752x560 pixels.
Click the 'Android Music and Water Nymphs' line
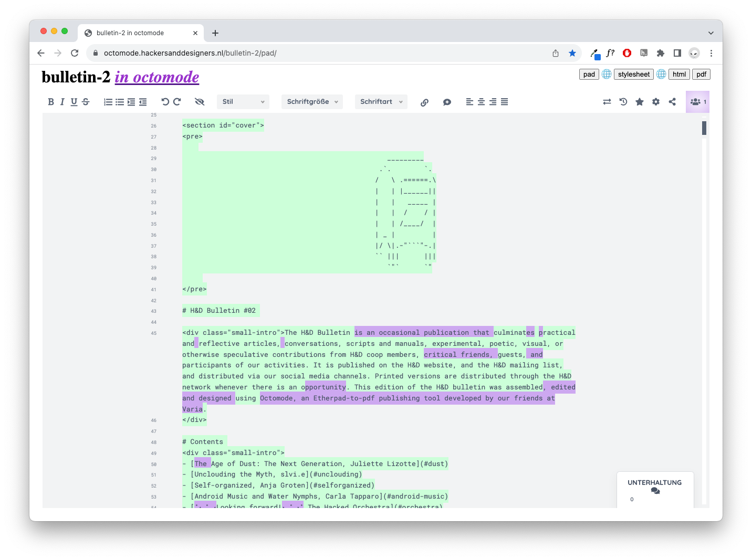(x=315, y=496)
